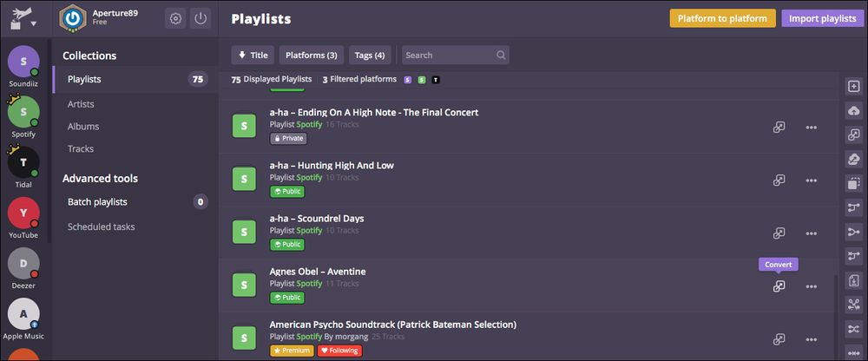Select the Tidal platform in sidebar

pos(23,167)
